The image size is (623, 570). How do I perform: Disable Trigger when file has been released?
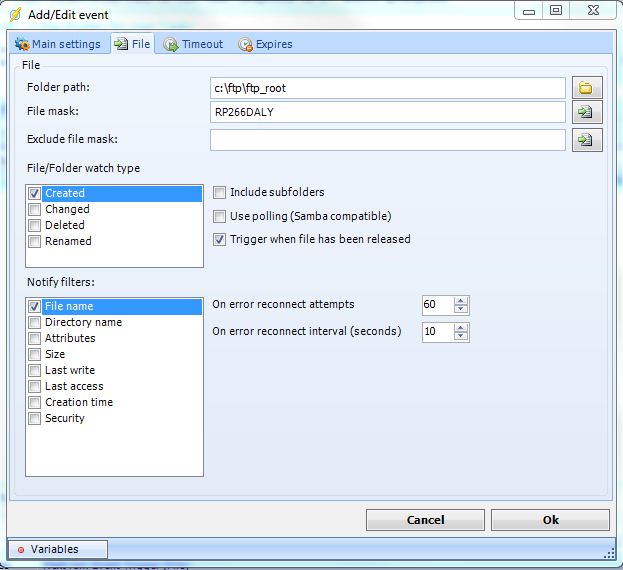[220, 239]
